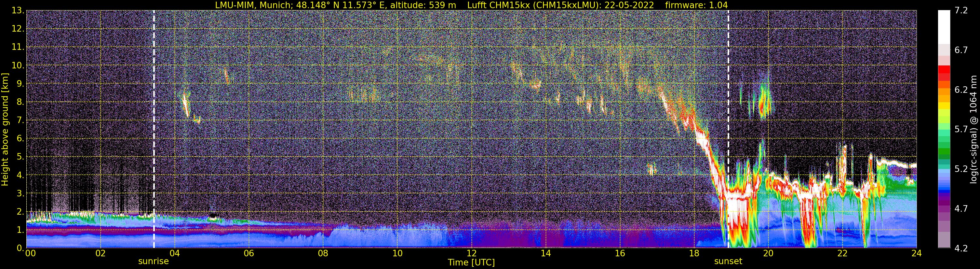Click the height axis tick '6.'
Image resolution: width=980 pixels, height=269 pixels.
pos(20,139)
